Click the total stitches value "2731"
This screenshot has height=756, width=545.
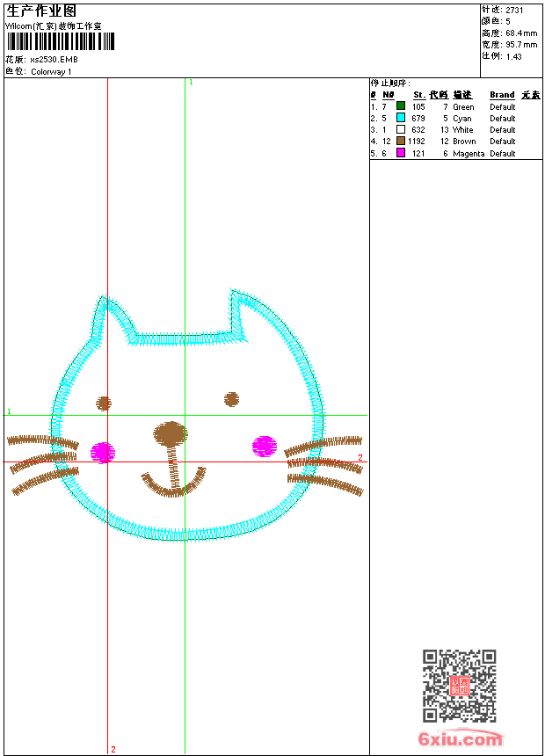point(514,11)
